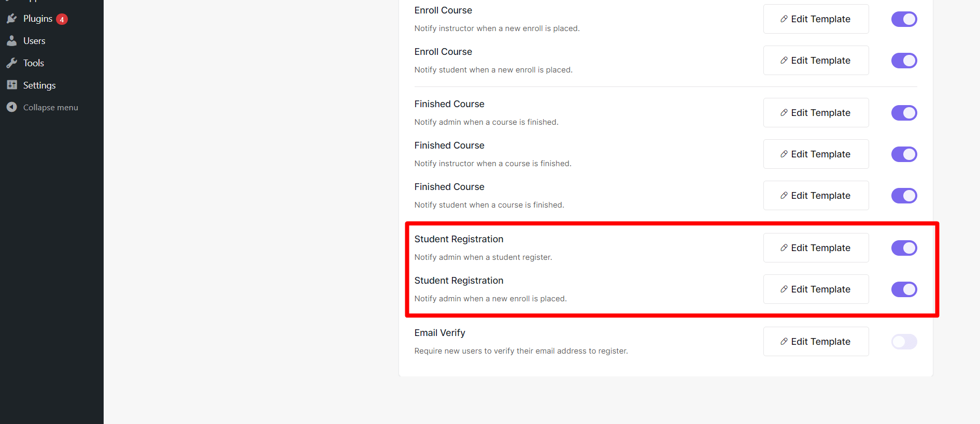Click the pencil icon on Finished Course admin template

pyautogui.click(x=783, y=112)
